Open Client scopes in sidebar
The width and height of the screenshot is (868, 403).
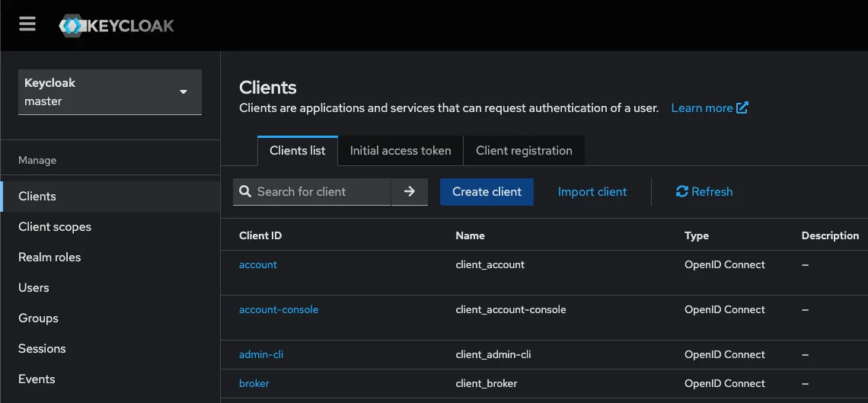(x=110, y=227)
